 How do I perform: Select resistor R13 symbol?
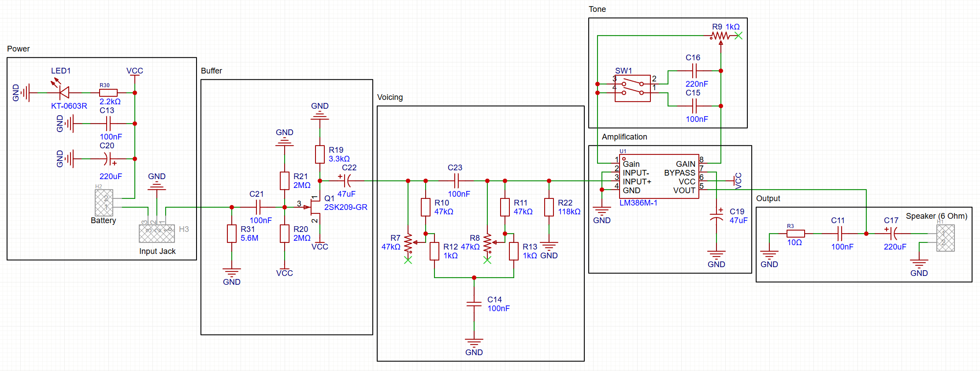pos(514,251)
